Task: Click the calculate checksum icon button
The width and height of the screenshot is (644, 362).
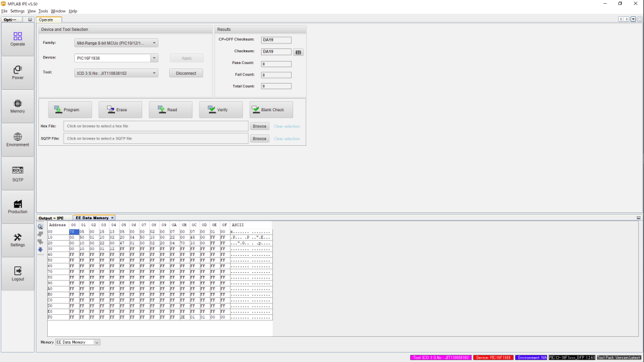Action: [299, 52]
